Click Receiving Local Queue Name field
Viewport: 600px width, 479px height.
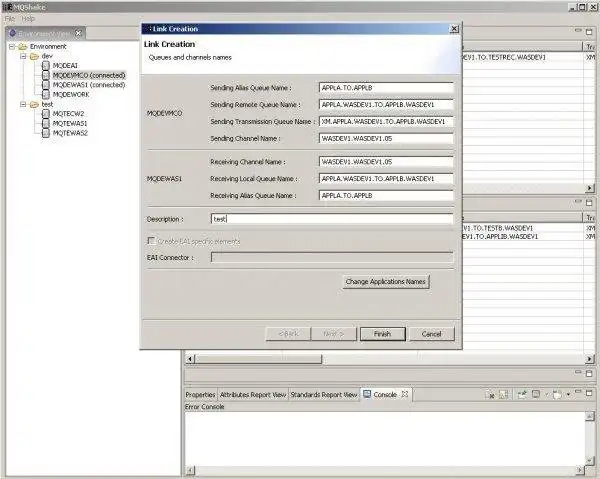[386, 179]
